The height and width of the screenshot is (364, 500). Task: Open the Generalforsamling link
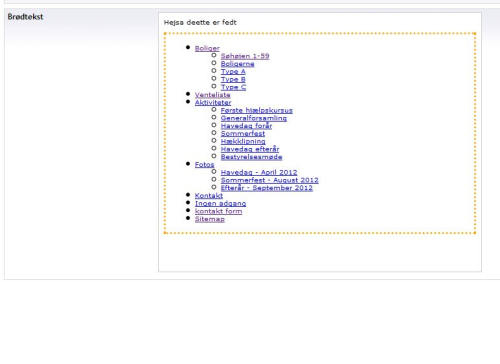253,118
